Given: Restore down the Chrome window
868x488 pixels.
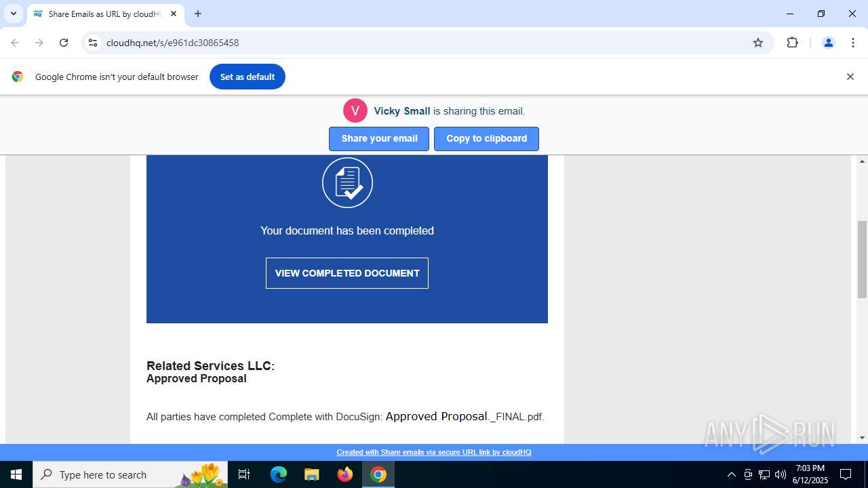Looking at the screenshot, I should coord(821,14).
